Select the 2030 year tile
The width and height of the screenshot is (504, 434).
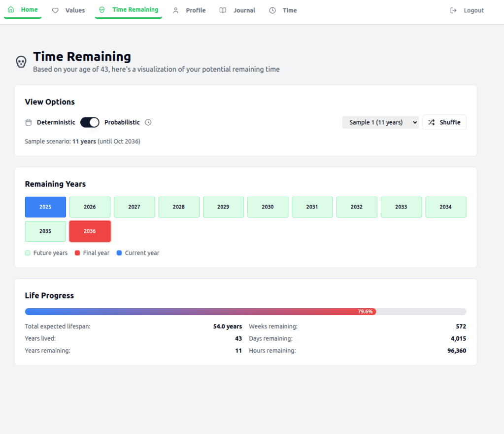point(268,207)
